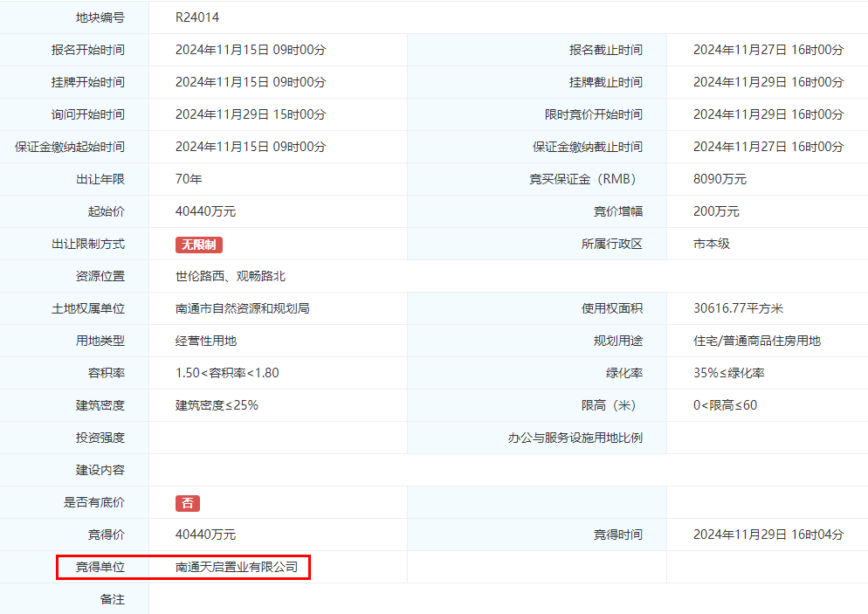The height and width of the screenshot is (614, 868).
Task: Click the 限时竞价开始时间 label
Action: point(594,114)
